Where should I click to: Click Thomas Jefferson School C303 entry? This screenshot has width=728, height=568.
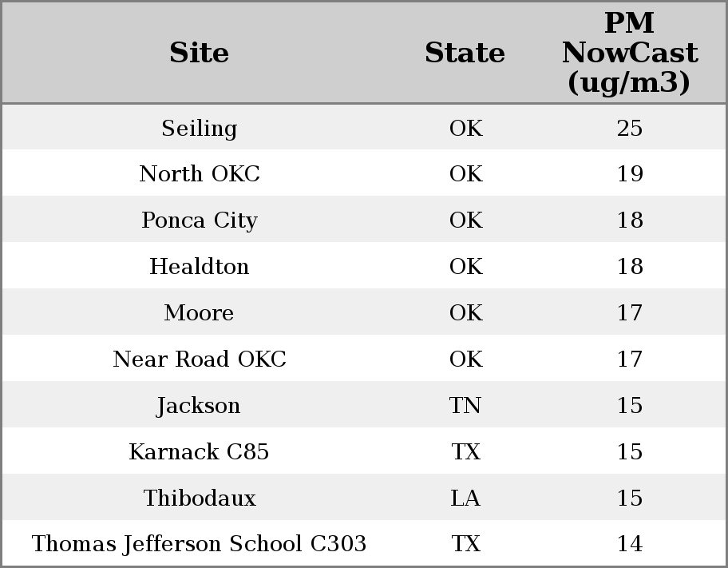[x=199, y=544]
